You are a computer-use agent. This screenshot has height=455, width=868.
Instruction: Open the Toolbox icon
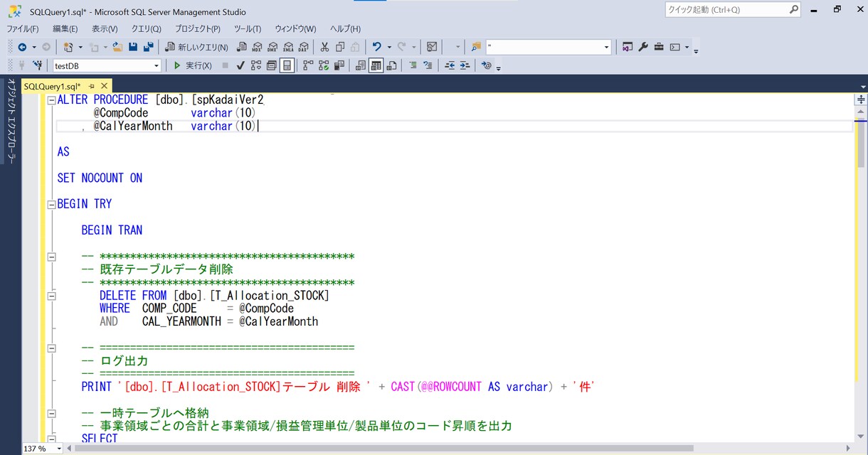pyautogui.click(x=659, y=47)
